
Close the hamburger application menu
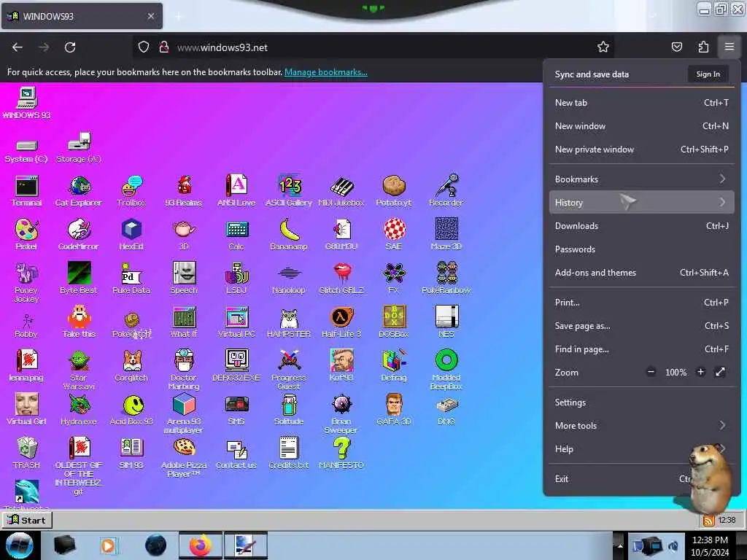(x=729, y=47)
